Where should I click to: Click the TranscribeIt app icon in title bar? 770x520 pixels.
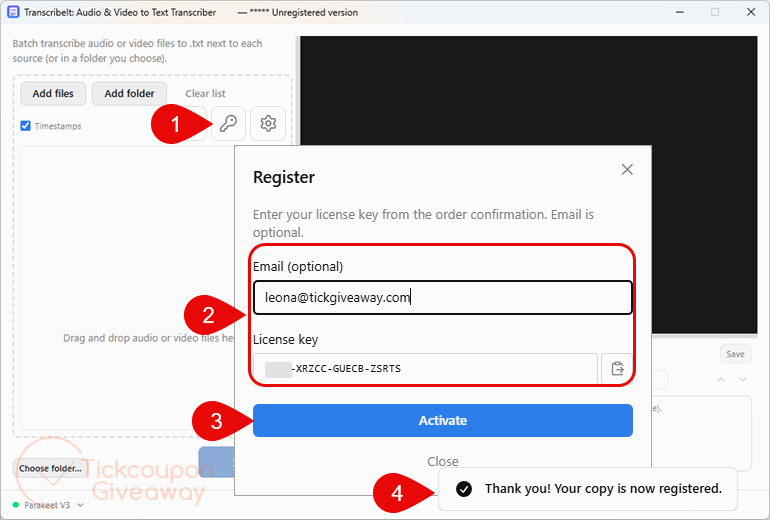coord(13,12)
